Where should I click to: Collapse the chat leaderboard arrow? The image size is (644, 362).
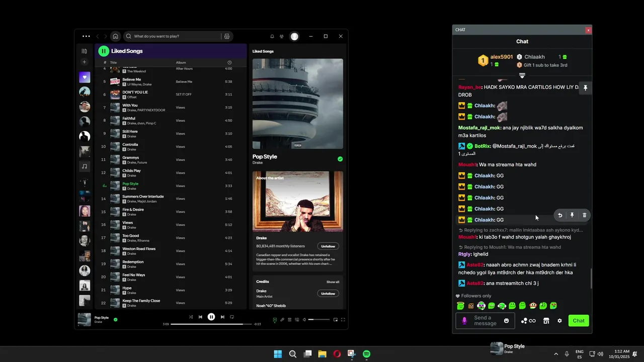(522, 75)
